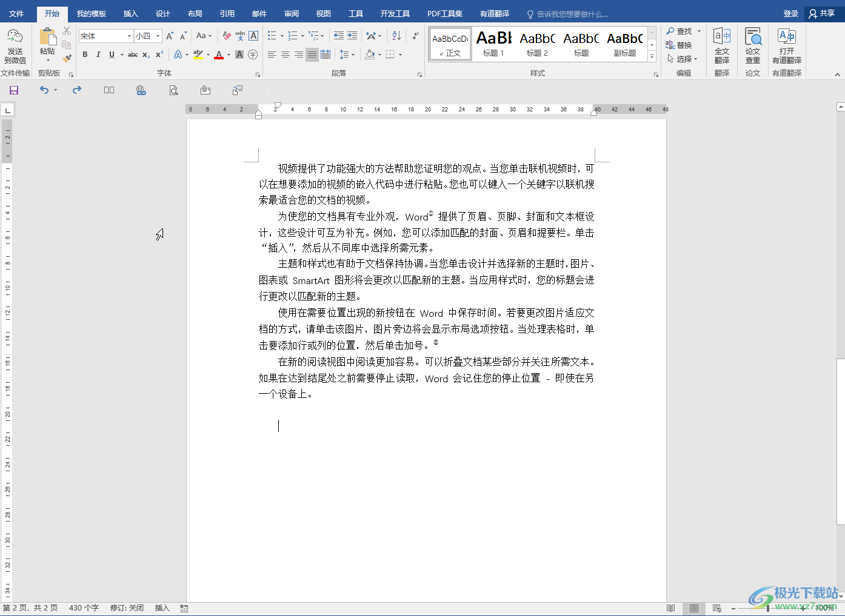845x616 pixels.
Task: Open the Find (查找) dropdown arrow
Action: (699, 31)
